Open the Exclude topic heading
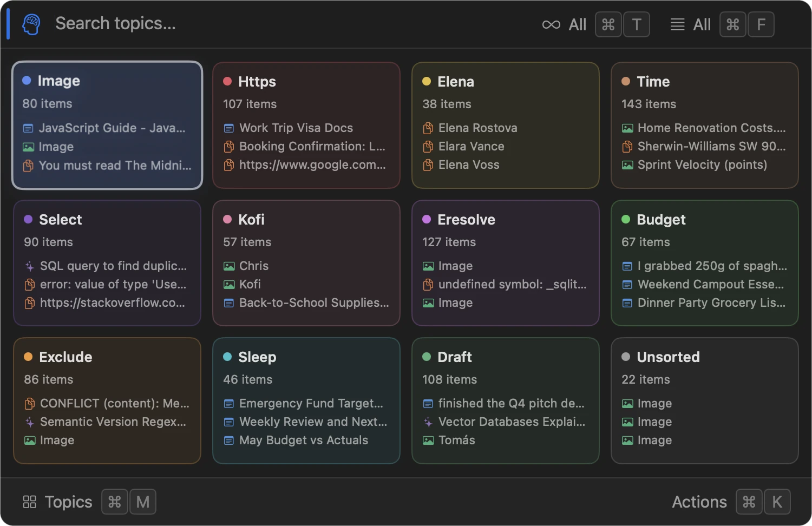812x526 pixels. click(x=66, y=357)
